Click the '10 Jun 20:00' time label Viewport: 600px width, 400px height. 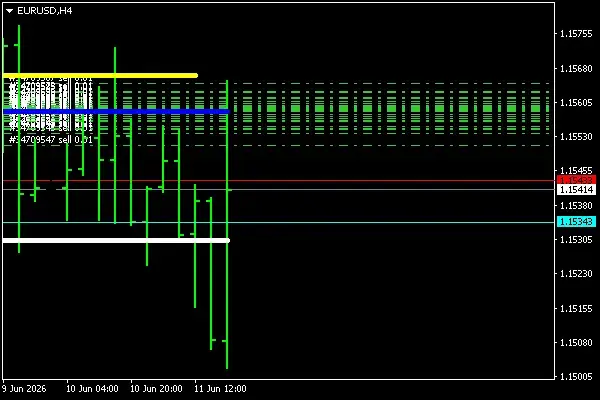pos(156,389)
